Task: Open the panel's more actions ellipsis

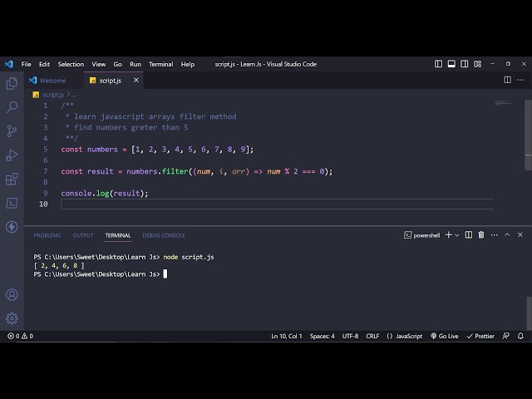Action: [495, 234]
